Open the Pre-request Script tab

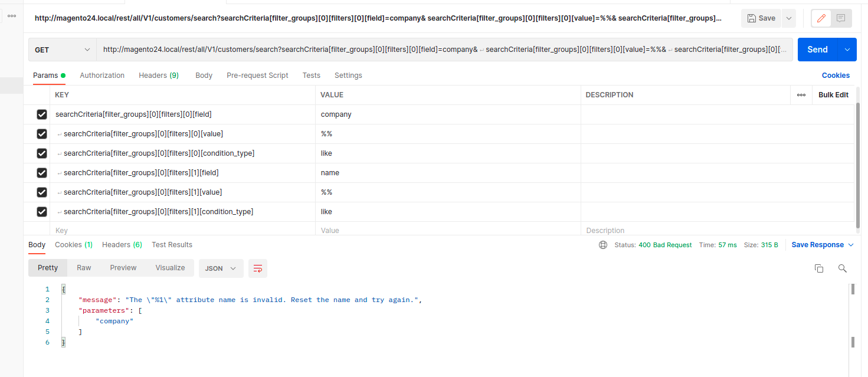click(257, 76)
